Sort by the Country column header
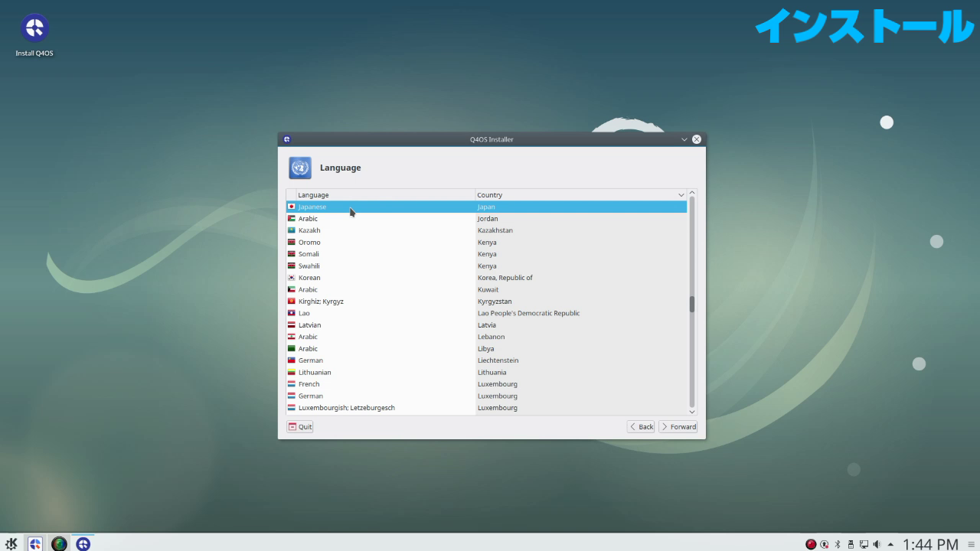 (x=581, y=195)
